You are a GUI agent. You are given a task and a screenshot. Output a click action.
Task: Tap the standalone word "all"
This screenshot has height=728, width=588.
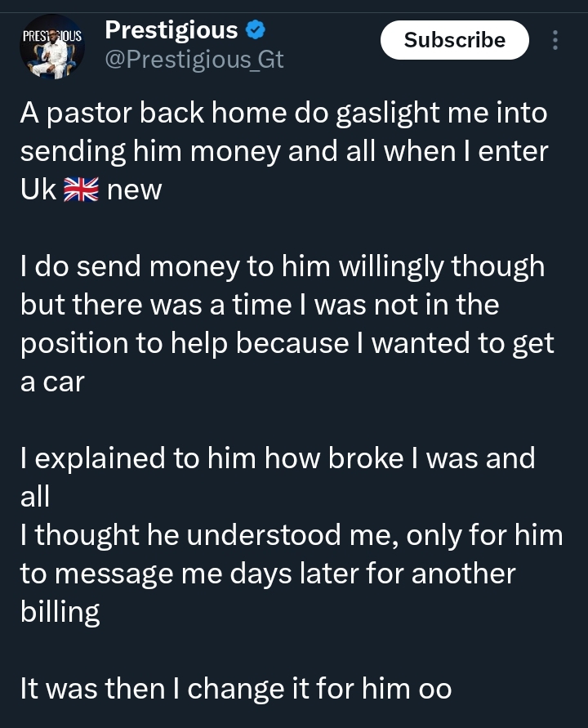point(34,496)
